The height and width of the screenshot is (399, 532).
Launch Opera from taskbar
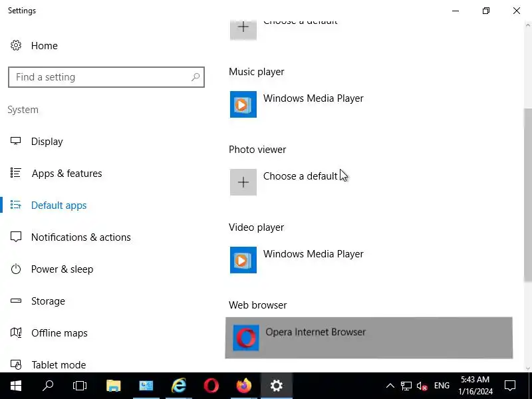(x=211, y=386)
